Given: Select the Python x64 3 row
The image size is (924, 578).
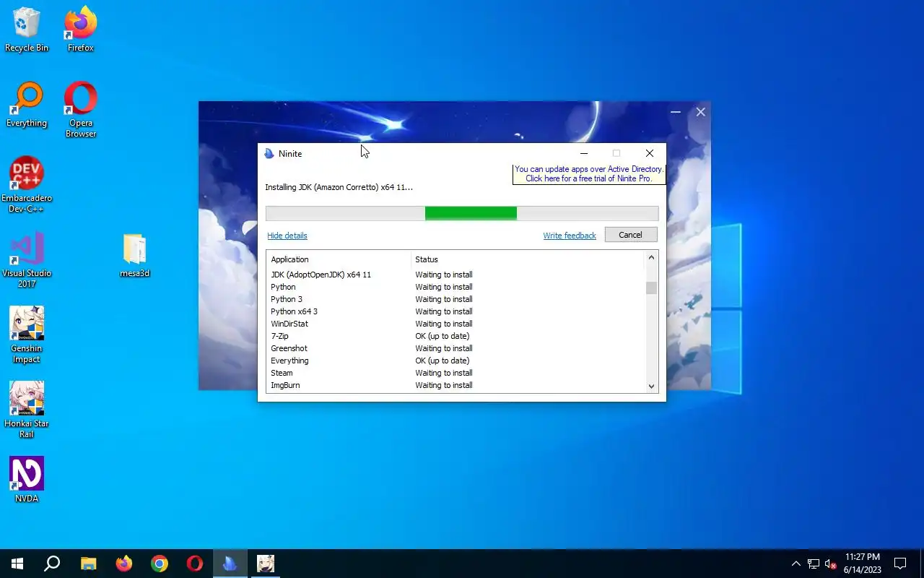Looking at the screenshot, I should [x=455, y=311].
